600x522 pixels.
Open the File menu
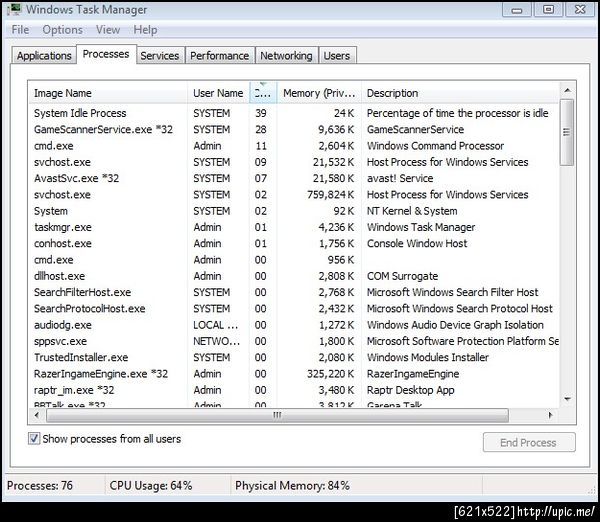tap(20, 30)
